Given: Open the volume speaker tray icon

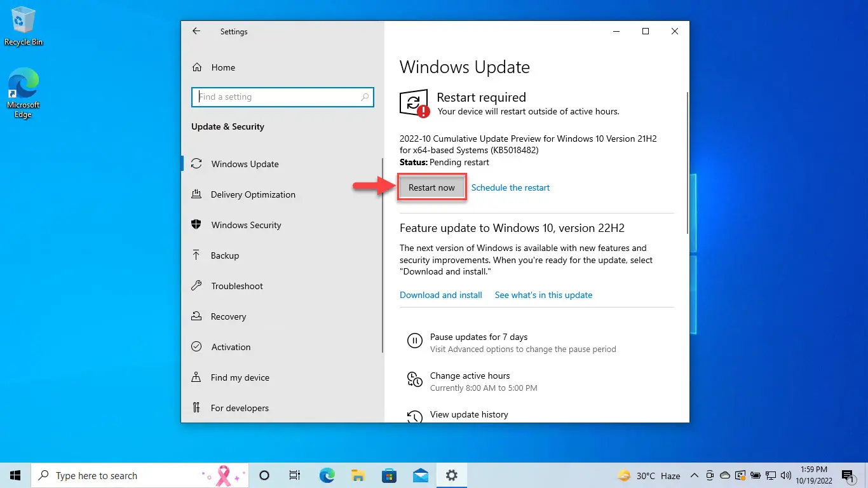Looking at the screenshot, I should click(785, 475).
